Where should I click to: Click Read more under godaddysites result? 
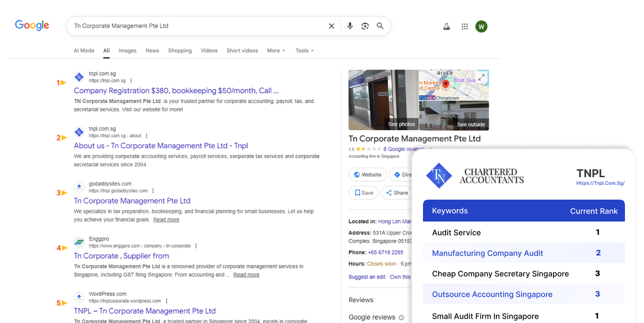tap(166, 220)
